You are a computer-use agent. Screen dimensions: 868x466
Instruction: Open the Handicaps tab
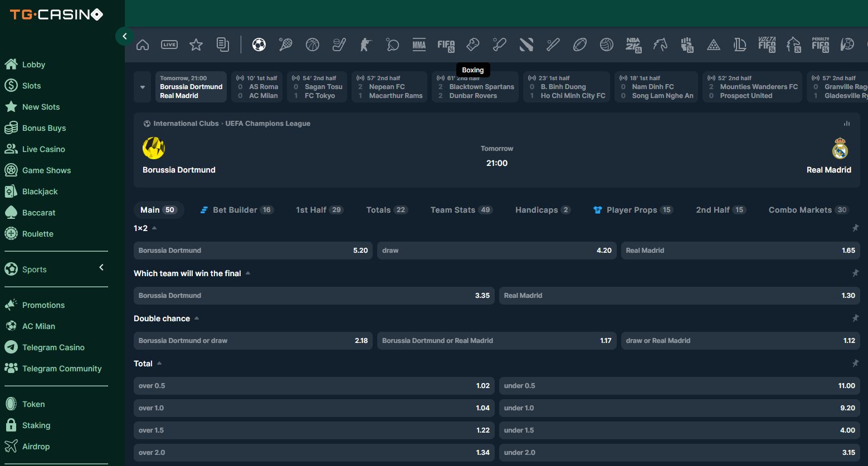tap(543, 210)
